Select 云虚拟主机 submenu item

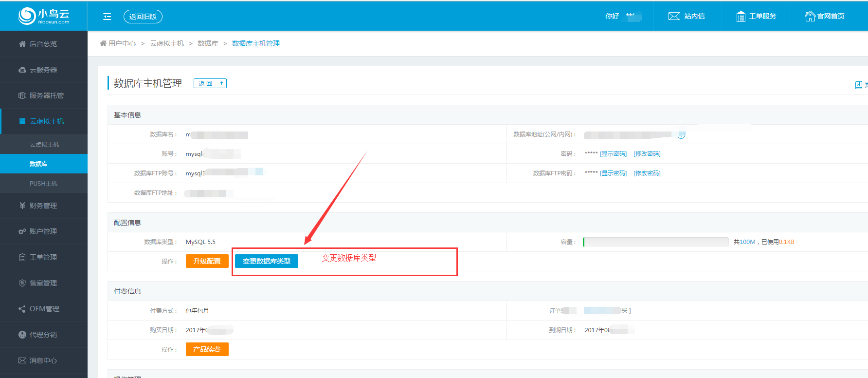tap(44, 144)
